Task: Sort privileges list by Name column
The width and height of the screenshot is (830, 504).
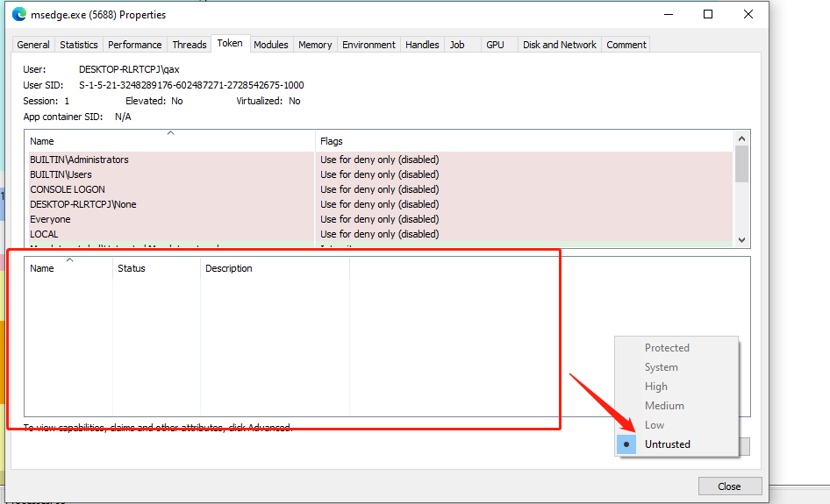Action: [68, 268]
